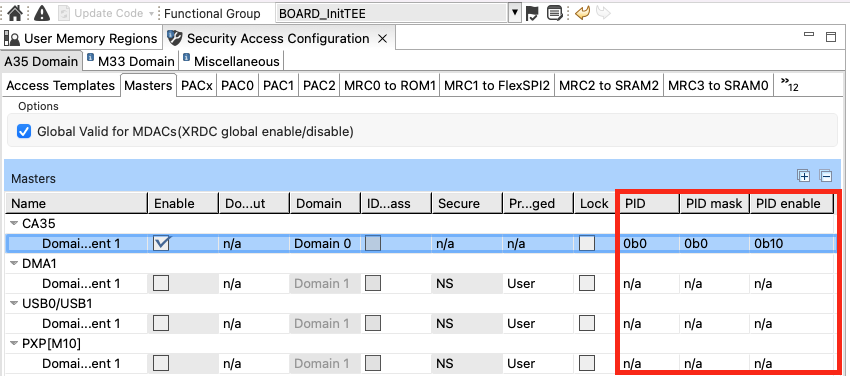The height and width of the screenshot is (376, 850).
Task: Click the Name column header
Action: click(77, 203)
